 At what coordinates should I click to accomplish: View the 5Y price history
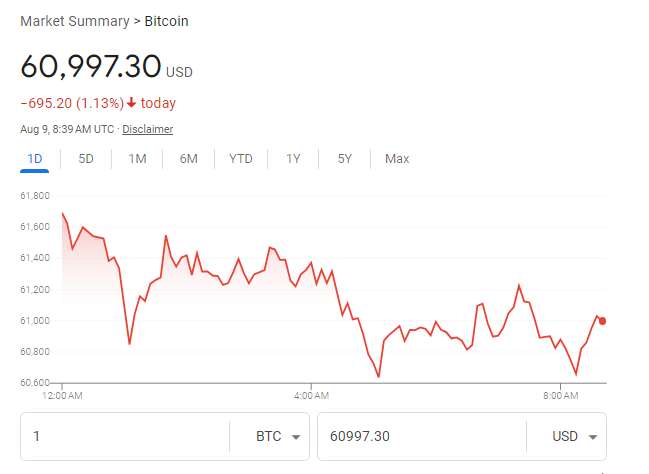344,159
